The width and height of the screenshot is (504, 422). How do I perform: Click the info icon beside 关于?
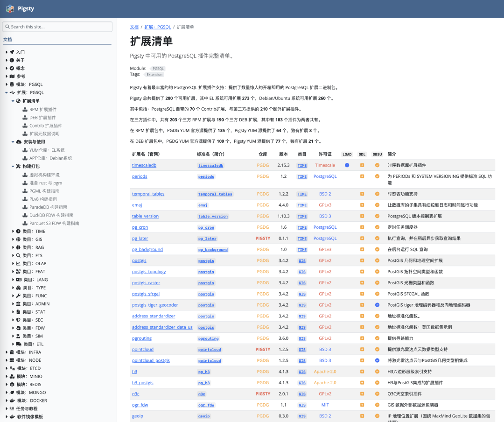pyautogui.click(x=12, y=60)
